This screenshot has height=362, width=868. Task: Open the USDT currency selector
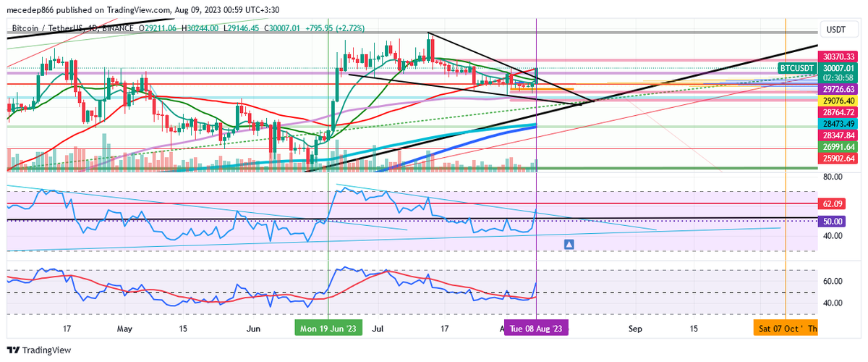838,30
